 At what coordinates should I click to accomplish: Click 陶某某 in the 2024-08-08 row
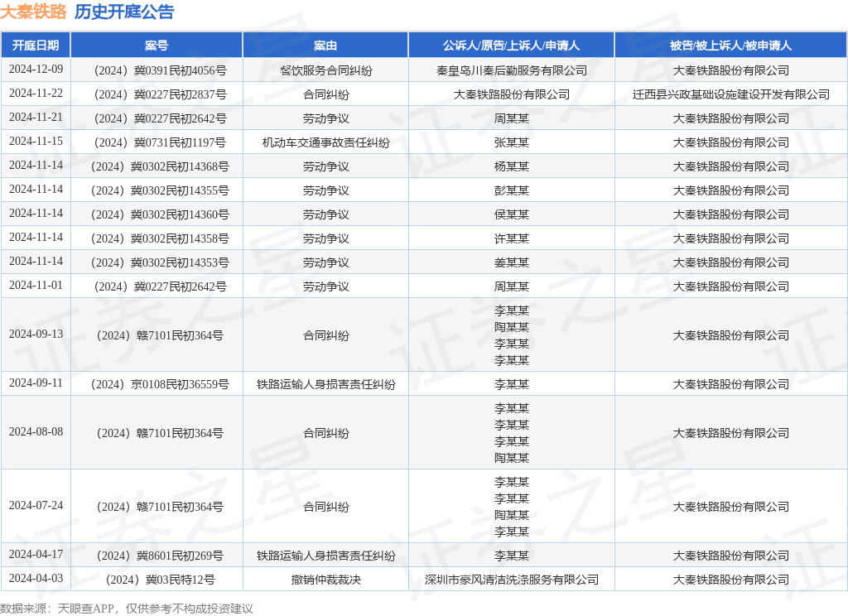pos(512,458)
